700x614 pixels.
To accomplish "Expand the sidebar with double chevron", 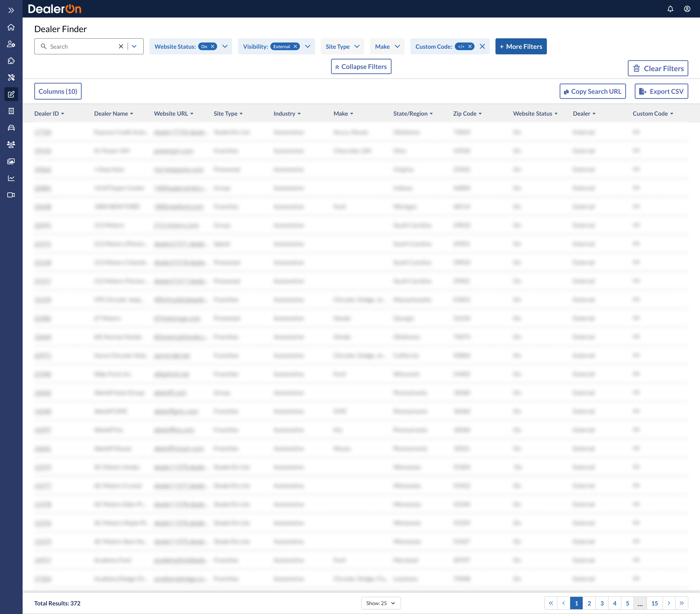I will [11, 10].
